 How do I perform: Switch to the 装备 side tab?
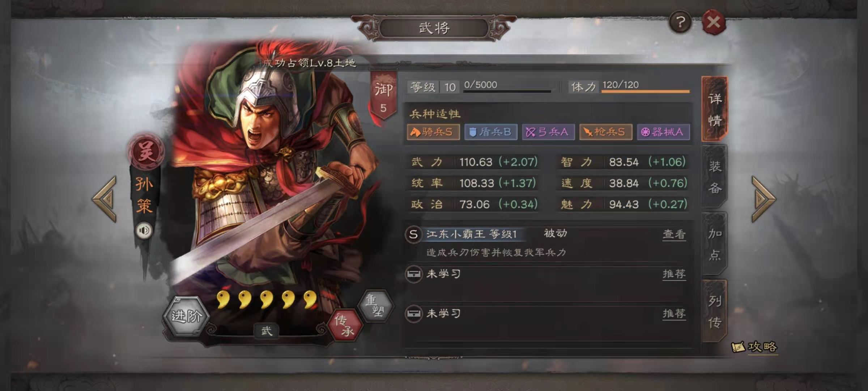click(x=715, y=177)
